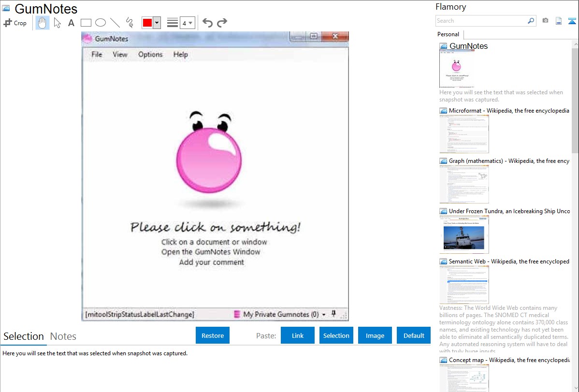Click the snapshot icon beside Microformat title
The width and height of the screenshot is (579, 392).
[443, 111]
